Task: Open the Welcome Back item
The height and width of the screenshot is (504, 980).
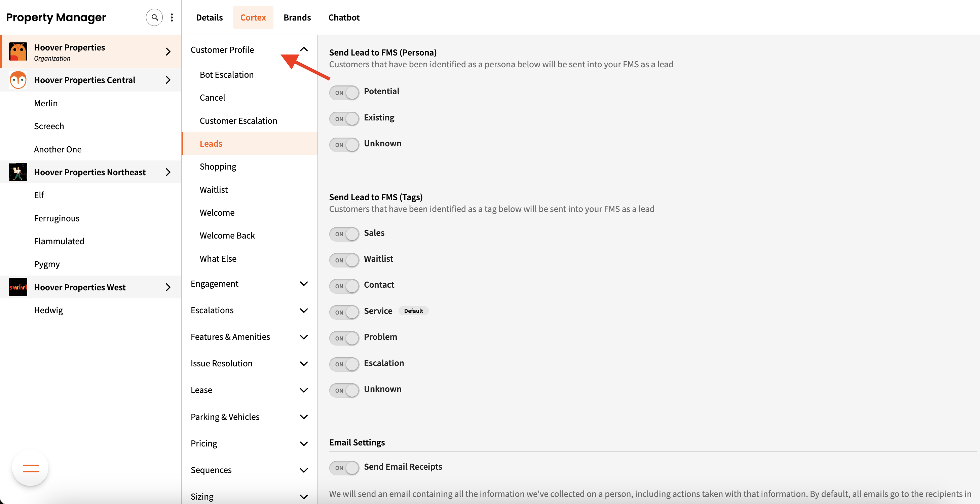Action: pos(227,235)
